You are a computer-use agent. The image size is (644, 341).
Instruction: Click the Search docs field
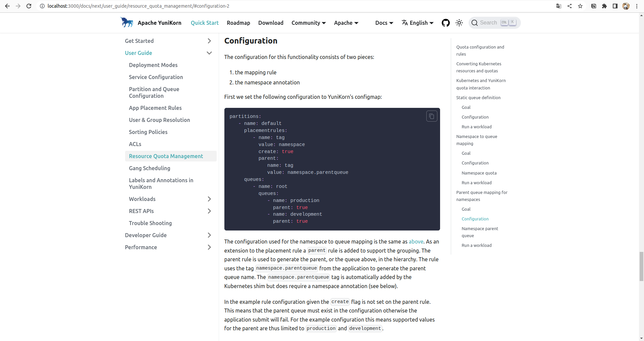[494, 23]
